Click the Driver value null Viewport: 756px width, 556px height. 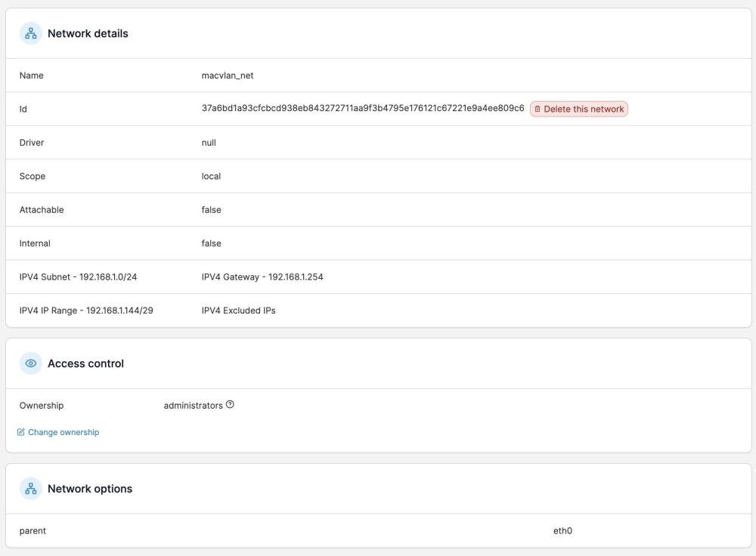pos(209,143)
